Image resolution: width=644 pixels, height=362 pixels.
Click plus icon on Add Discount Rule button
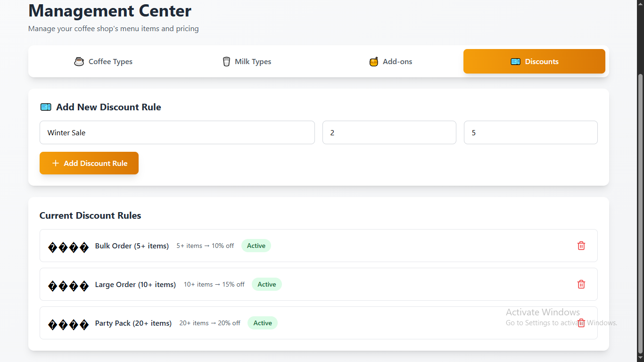pyautogui.click(x=56, y=163)
